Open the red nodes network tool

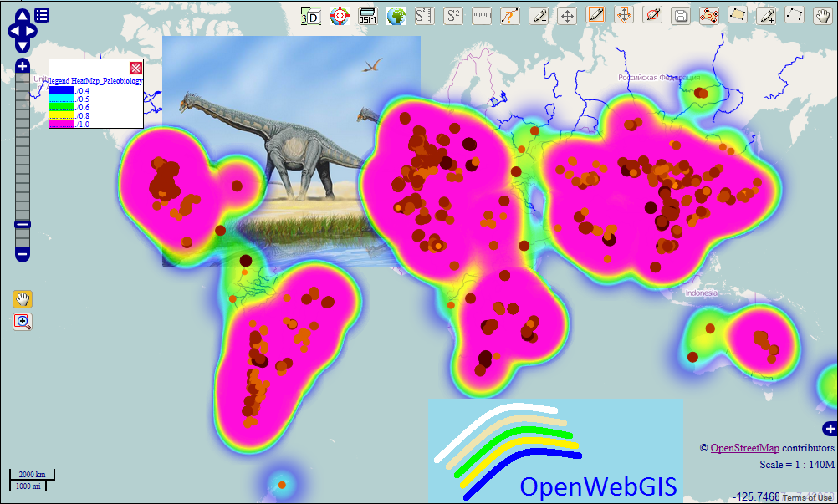click(709, 16)
